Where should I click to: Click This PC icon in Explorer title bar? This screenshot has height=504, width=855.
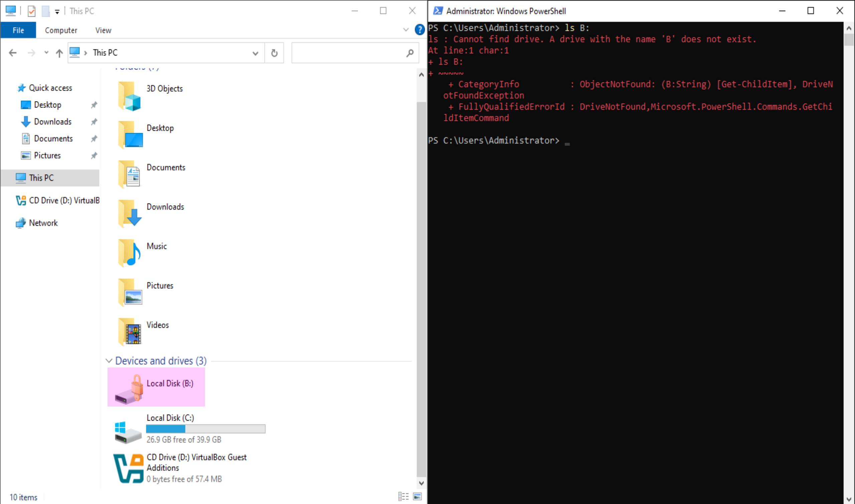coord(11,11)
